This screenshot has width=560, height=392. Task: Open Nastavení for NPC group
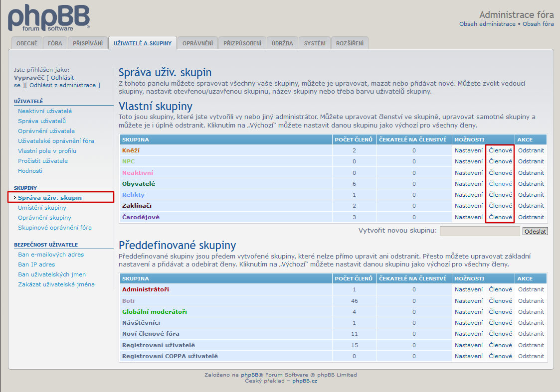pos(469,161)
